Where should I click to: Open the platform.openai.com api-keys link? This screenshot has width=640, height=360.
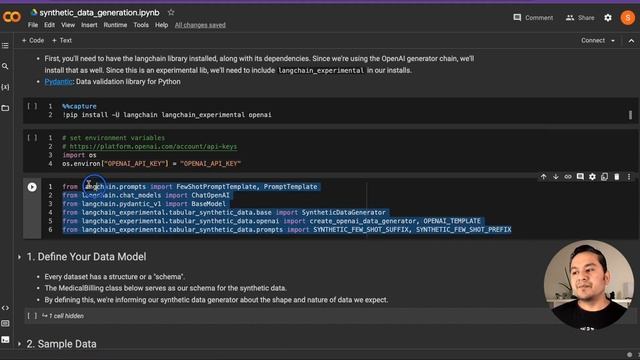pyautogui.click(x=153, y=147)
